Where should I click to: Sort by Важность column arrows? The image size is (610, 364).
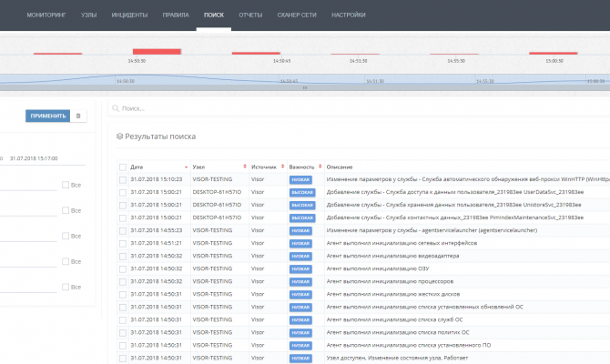click(x=320, y=167)
